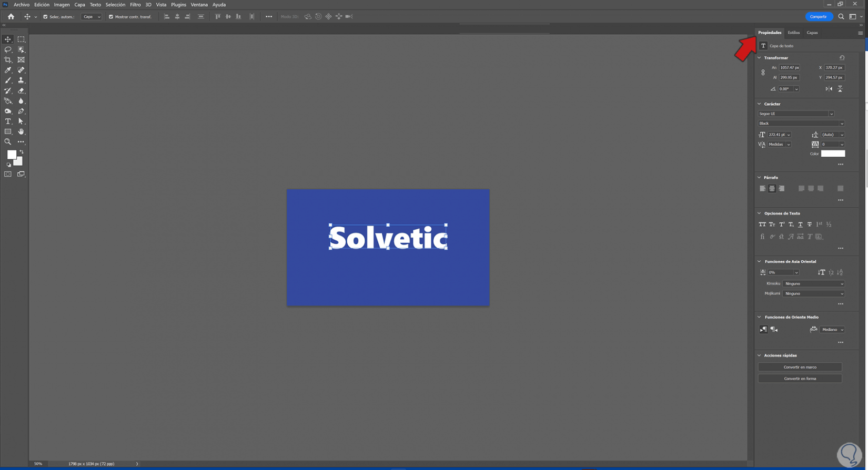868x470 pixels.
Task: Activate the Horizontal Type tool
Action: pyautogui.click(x=8, y=121)
